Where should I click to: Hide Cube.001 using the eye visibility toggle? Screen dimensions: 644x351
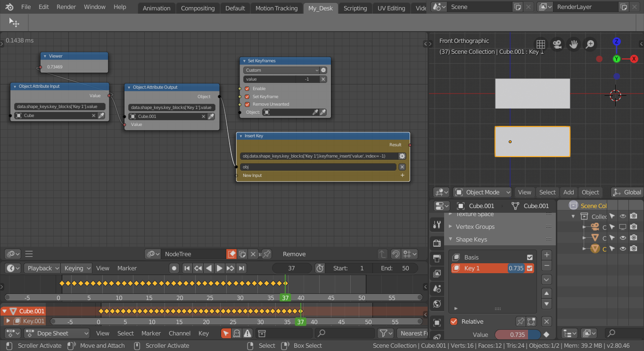[x=623, y=249]
